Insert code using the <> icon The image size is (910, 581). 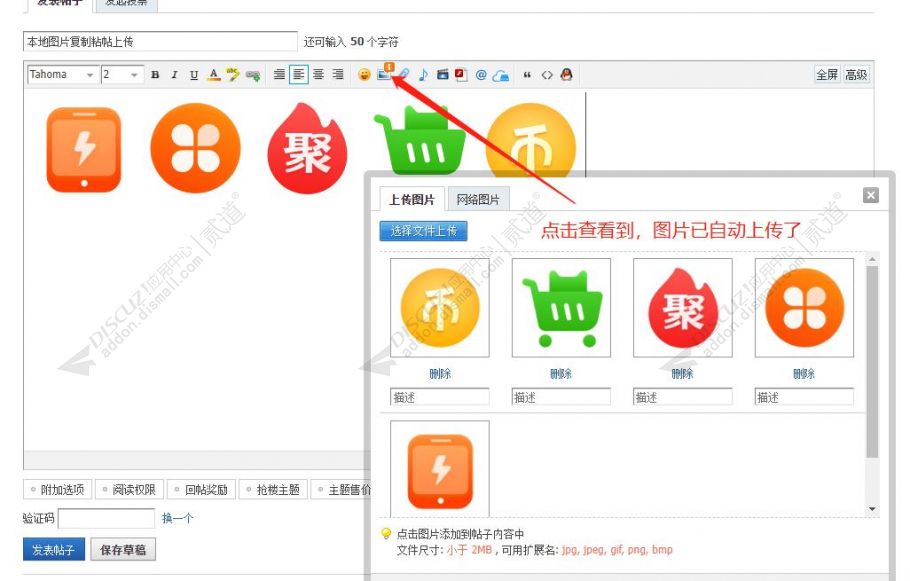(x=549, y=75)
